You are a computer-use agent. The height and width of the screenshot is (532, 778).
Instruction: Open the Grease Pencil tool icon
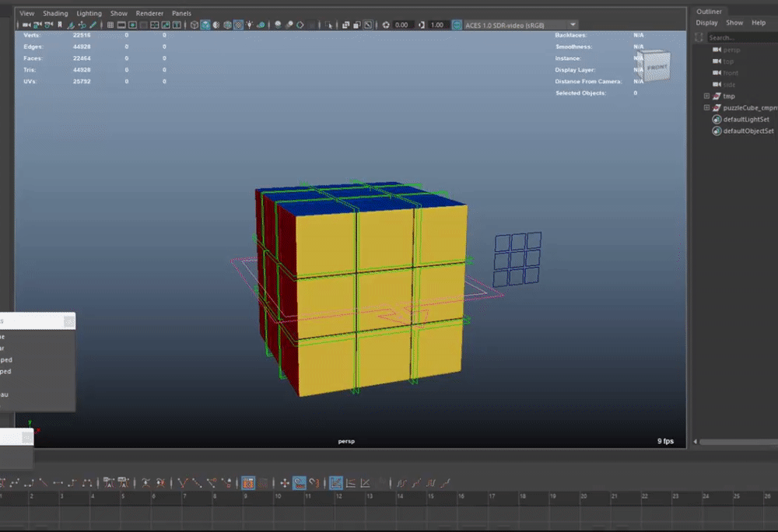pos(93,25)
